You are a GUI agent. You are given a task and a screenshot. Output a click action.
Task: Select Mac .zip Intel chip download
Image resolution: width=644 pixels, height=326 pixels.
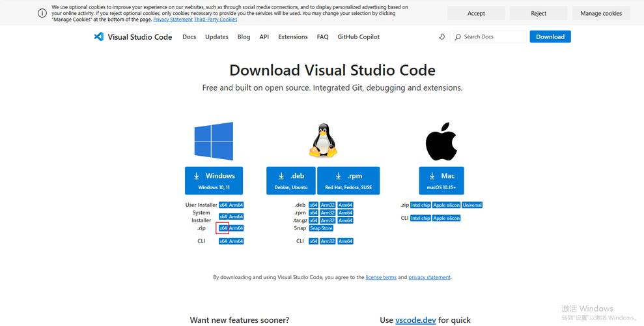pos(420,205)
